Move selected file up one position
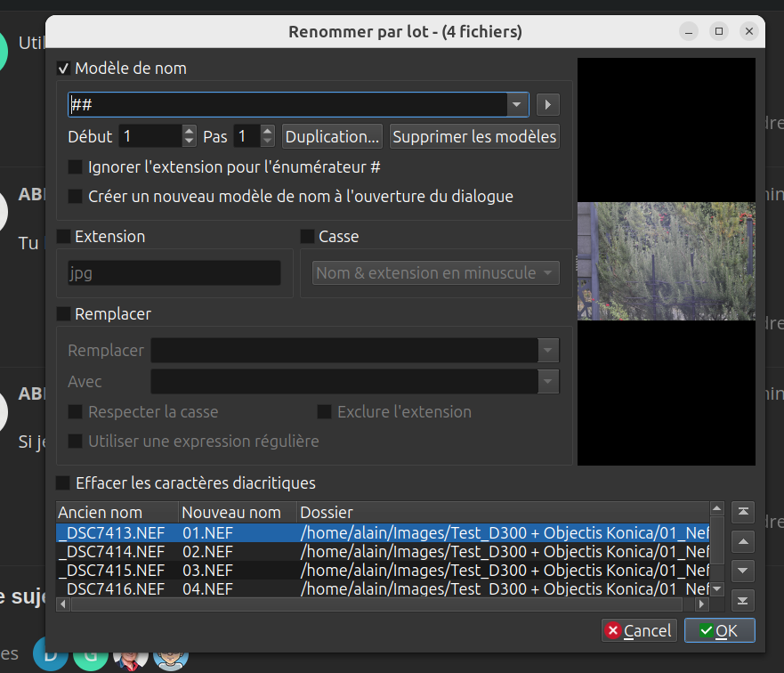The width and height of the screenshot is (784, 673). point(742,541)
